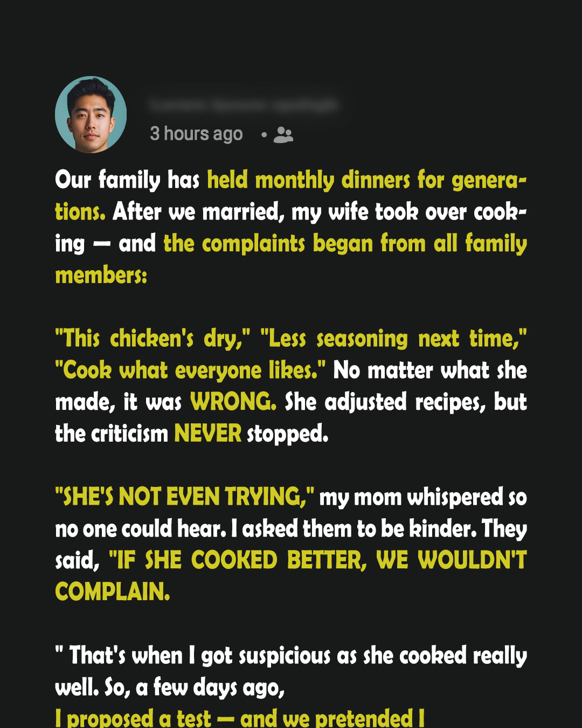
Task: Select the yellow "SHE'S NOT EVEN TRYING," quote
Action: point(185,497)
